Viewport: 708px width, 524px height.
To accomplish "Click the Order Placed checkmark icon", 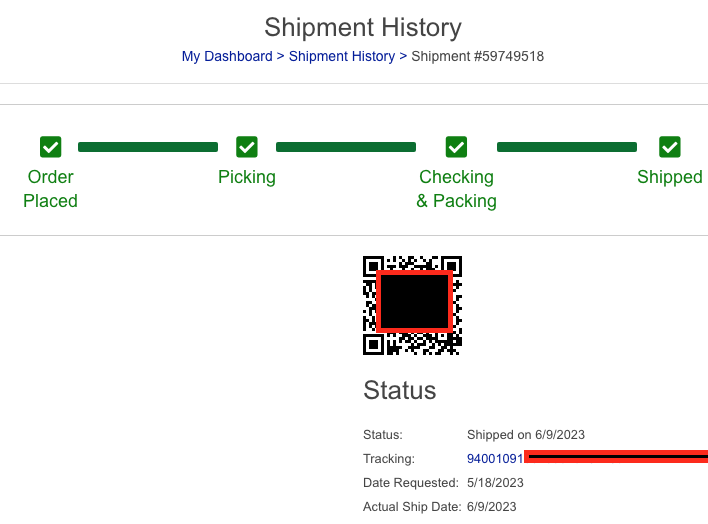I will point(51,147).
